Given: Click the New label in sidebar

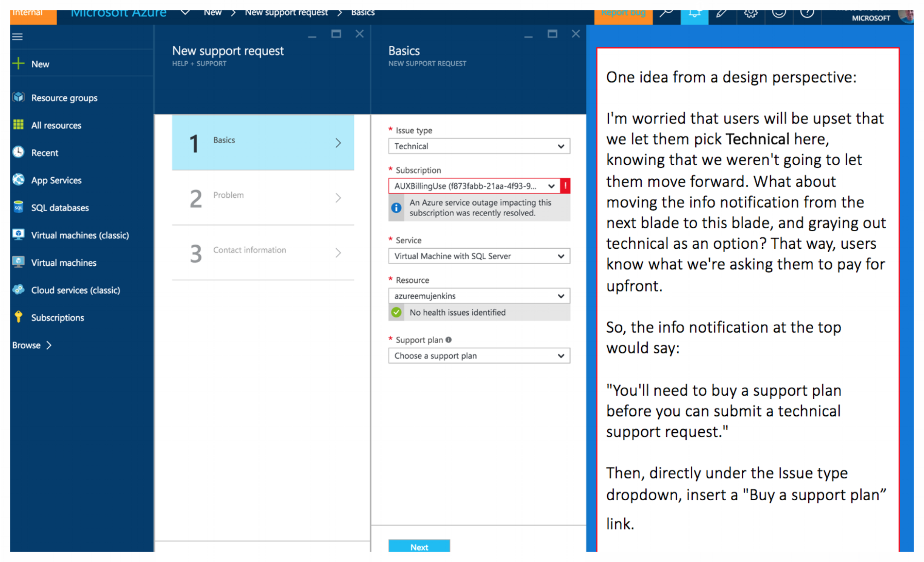Looking at the screenshot, I should pyautogui.click(x=40, y=64).
